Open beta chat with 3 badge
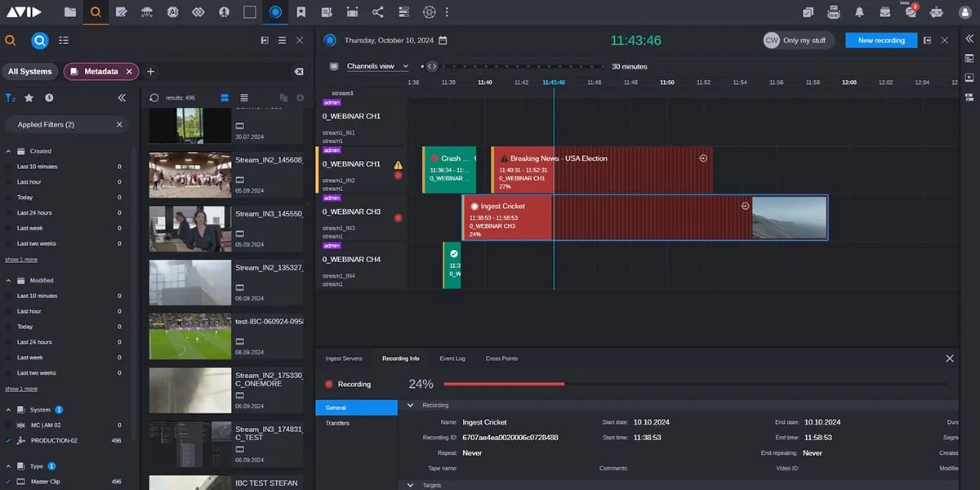 911,11
